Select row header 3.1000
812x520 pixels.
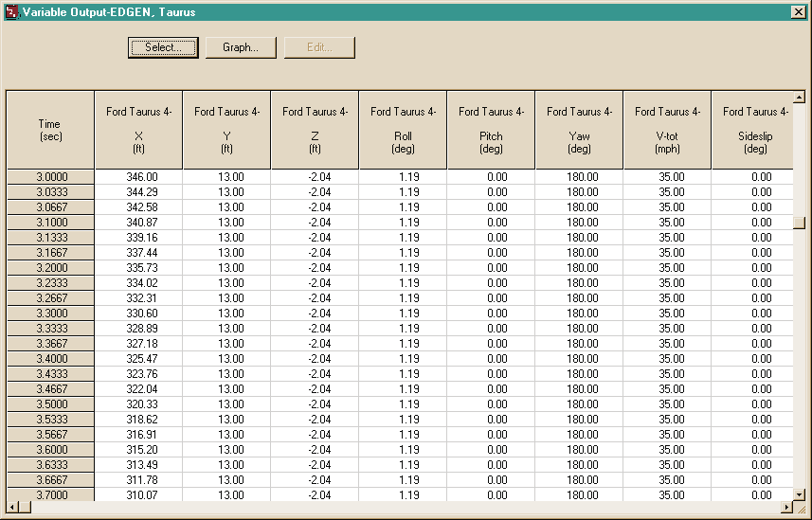[50, 223]
